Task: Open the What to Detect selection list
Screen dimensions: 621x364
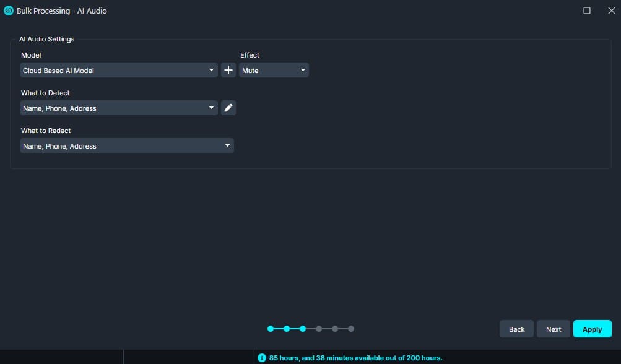Action: coord(118,108)
